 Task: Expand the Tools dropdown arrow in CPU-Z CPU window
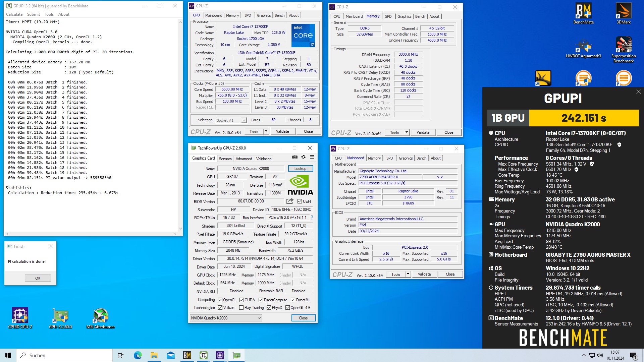(266, 131)
